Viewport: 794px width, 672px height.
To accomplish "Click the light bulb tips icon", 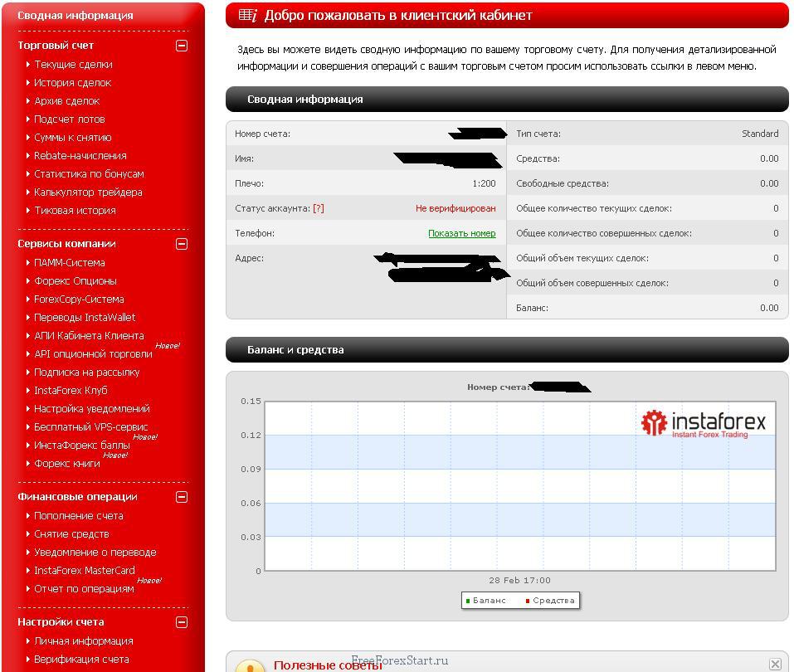I will pos(250,665).
